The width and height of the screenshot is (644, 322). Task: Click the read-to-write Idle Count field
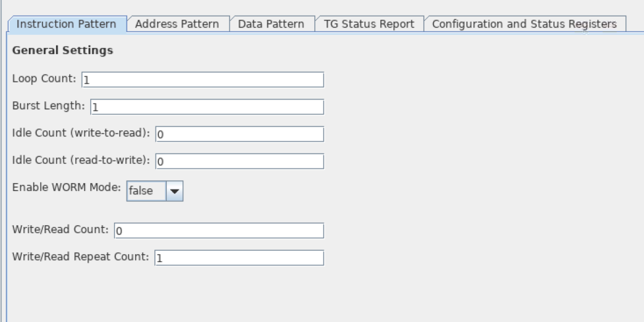pyautogui.click(x=239, y=161)
